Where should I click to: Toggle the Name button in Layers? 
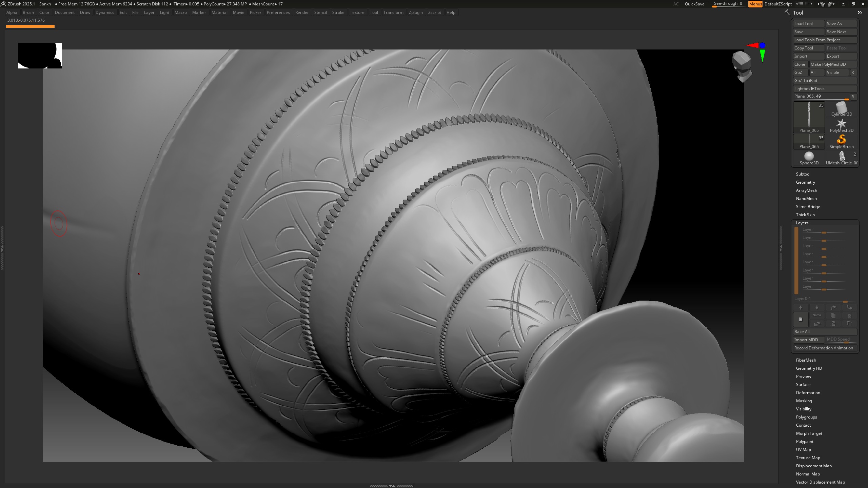pos(817,316)
